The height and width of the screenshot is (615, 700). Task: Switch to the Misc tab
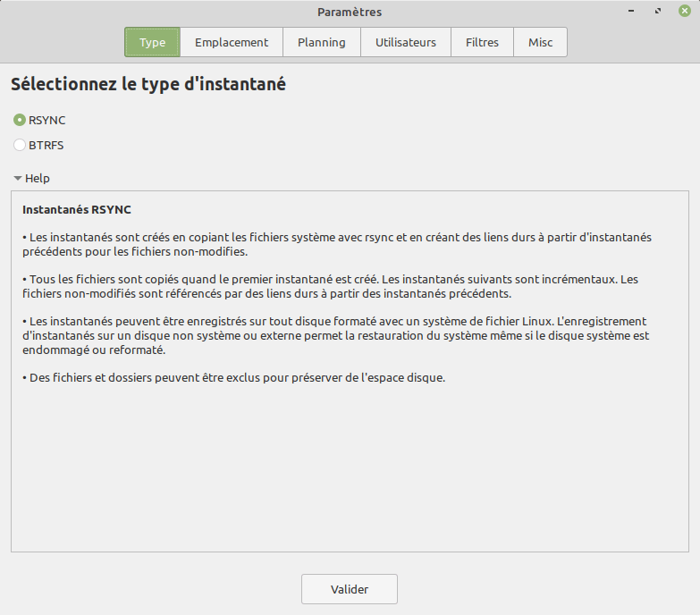(540, 42)
